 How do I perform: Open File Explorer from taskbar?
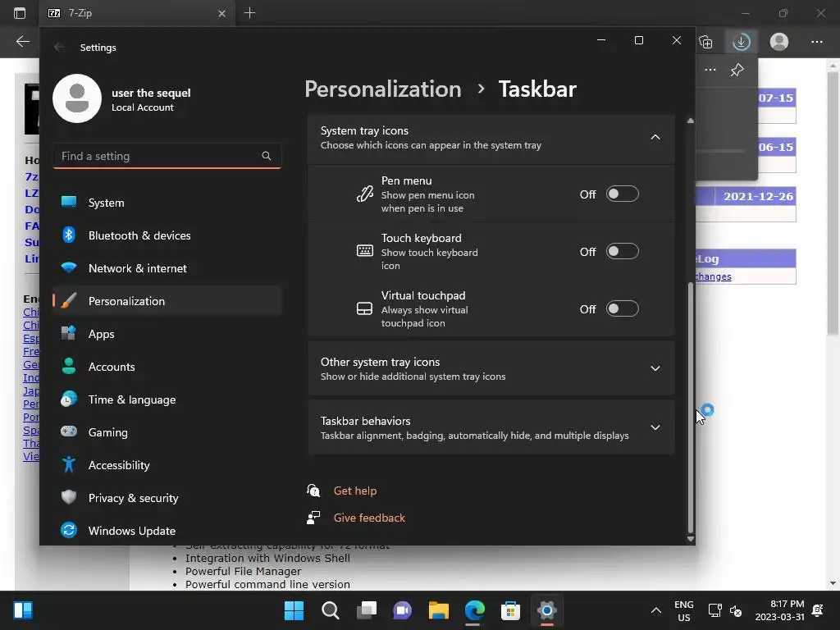(x=439, y=610)
